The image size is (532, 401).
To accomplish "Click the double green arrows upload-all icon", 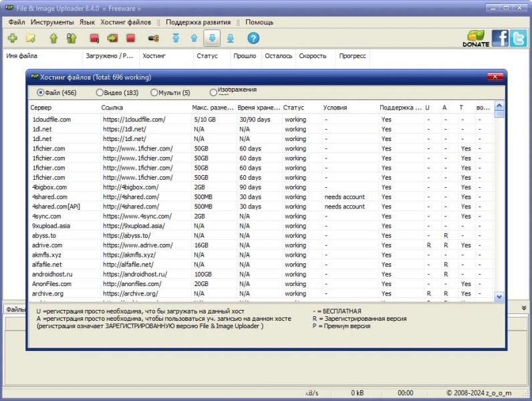I will pyautogui.click(x=72, y=38).
